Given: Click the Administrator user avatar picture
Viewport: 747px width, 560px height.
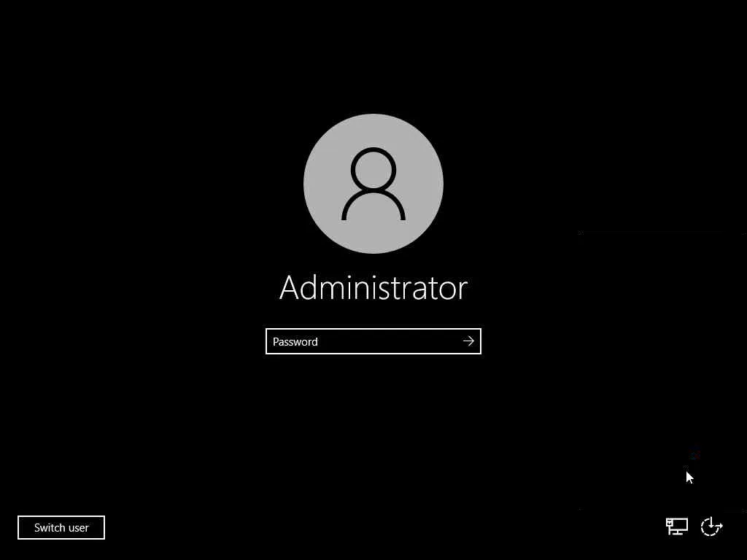Looking at the screenshot, I should (373, 184).
